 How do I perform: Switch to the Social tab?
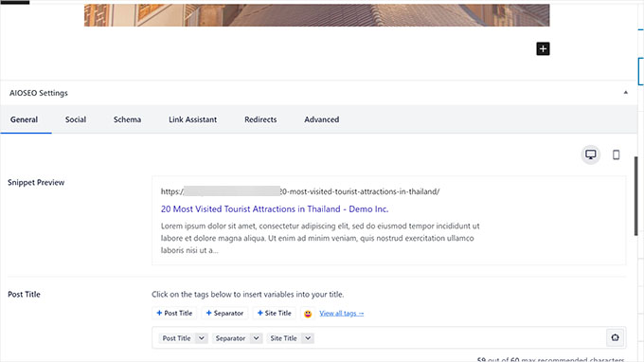[76, 119]
